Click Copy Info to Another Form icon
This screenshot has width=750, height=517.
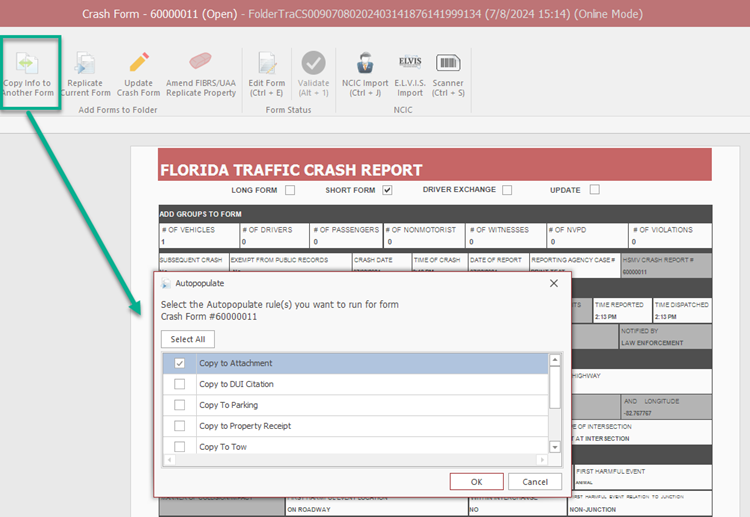click(28, 62)
